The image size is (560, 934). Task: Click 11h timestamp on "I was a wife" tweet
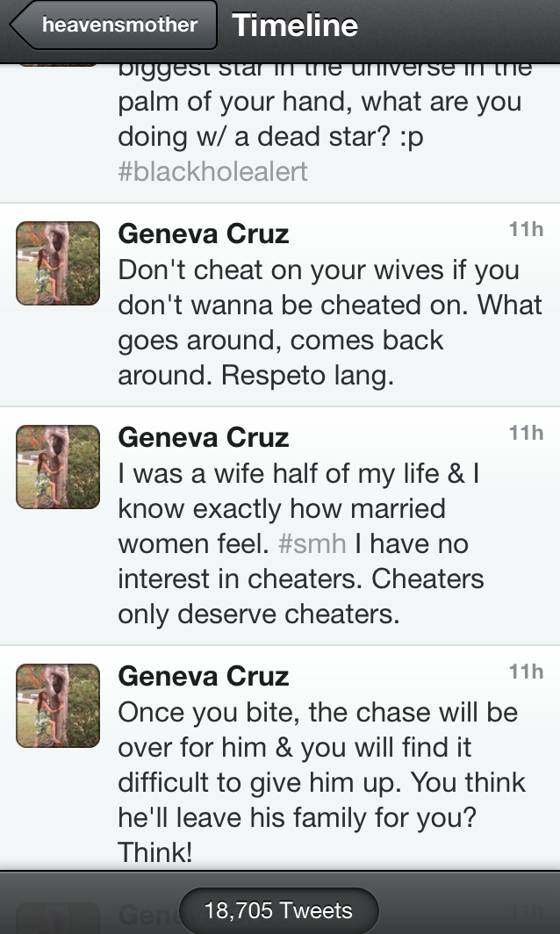526,433
